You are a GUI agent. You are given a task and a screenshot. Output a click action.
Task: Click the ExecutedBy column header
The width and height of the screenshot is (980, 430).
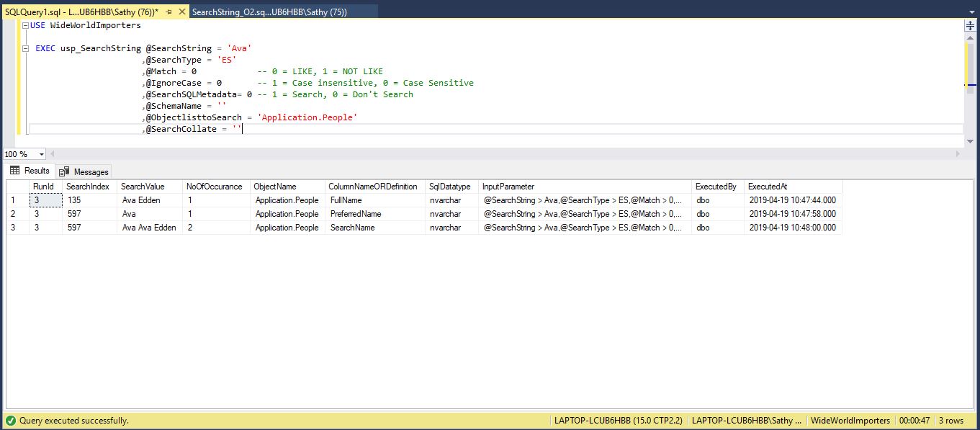tap(718, 187)
